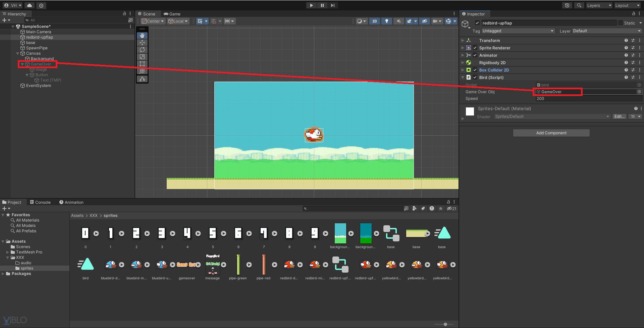Toggle 2D view mode in the Scene view

[x=375, y=21]
